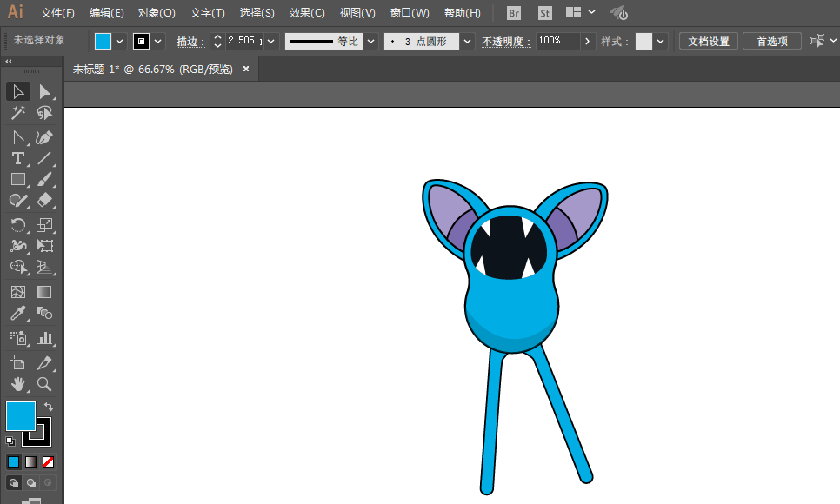Open the 3 点圆形 brush dropdown

(468, 41)
